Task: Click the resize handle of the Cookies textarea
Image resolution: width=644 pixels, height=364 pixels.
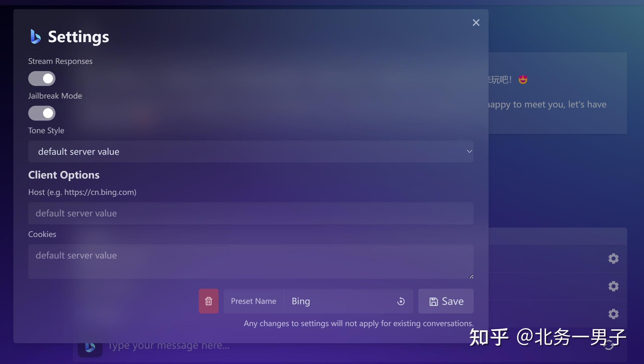Action: coord(471,276)
